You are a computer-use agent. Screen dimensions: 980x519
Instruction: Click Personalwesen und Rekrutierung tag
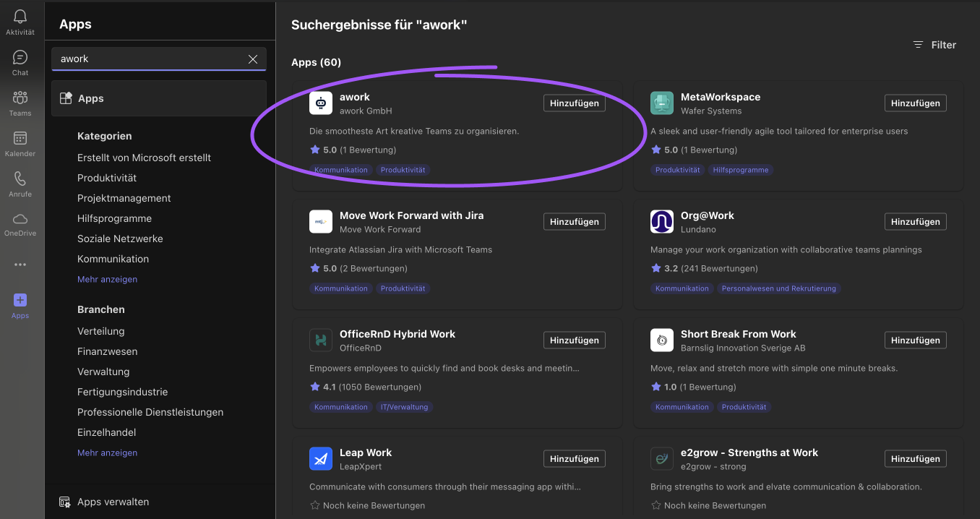point(779,288)
